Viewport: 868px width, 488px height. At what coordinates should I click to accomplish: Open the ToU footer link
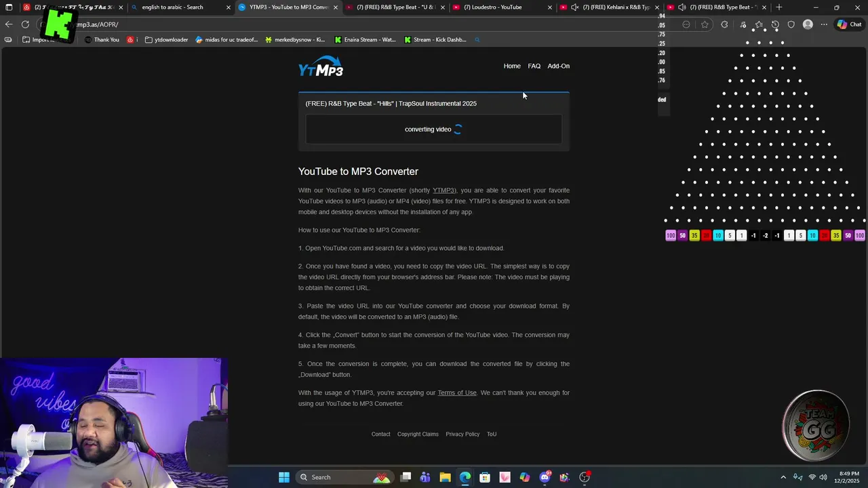click(x=492, y=434)
